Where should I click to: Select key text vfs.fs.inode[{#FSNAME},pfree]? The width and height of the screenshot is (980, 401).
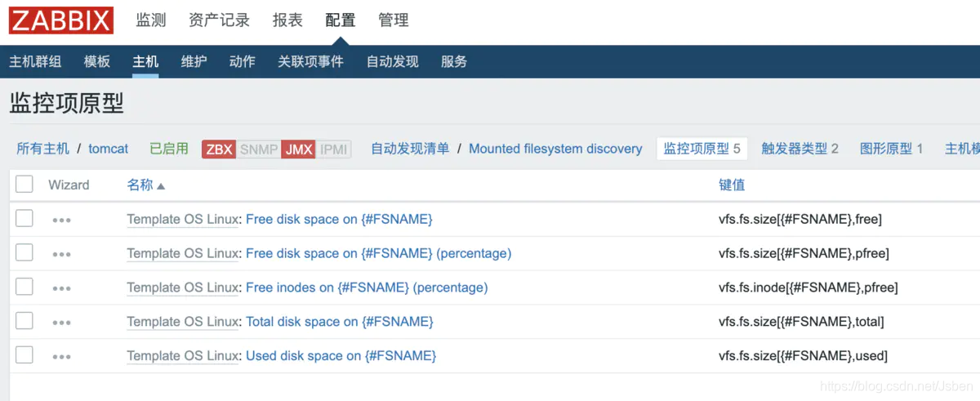click(x=808, y=287)
